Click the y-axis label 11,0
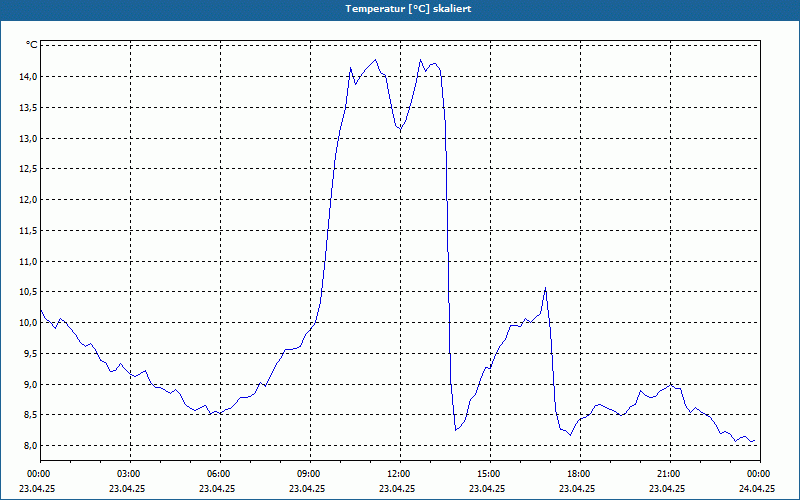Viewport: 800px width, 500px height. [x=28, y=261]
